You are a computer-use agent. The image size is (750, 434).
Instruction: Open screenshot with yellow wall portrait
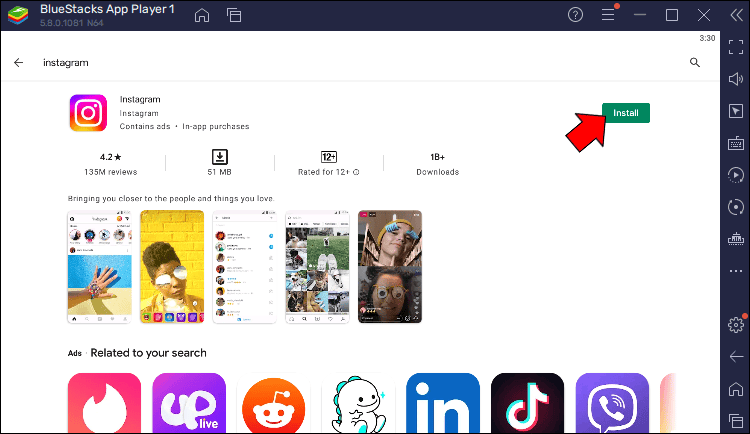coord(172,267)
